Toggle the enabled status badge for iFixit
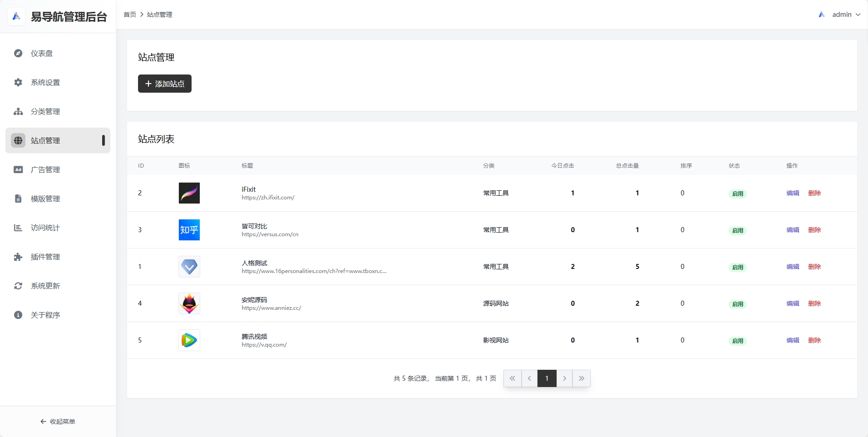This screenshot has height=437, width=868. pos(737,194)
